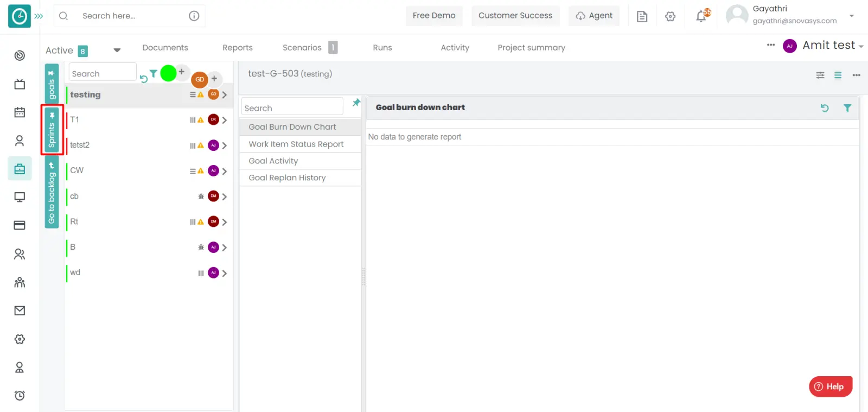868x412 pixels.
Task: Toggle the goals vertical tab
Action: click(52, 84)
